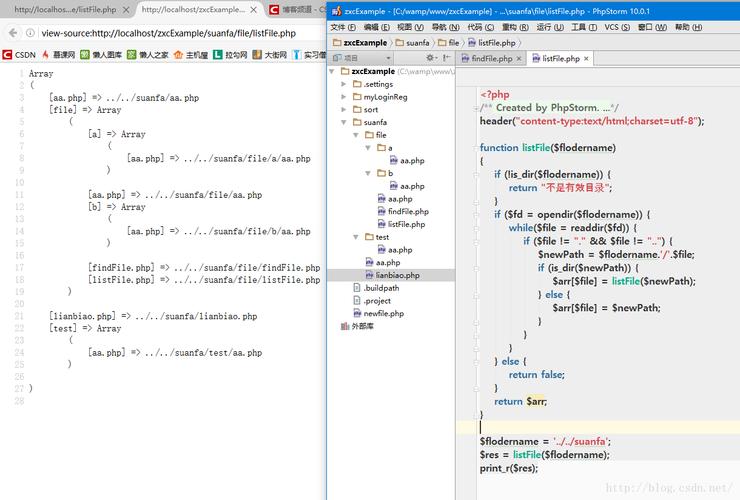The height and width of the screenshot is (500, 740).
Task: Expand the sort folder
Action: [x=344, y=110]
